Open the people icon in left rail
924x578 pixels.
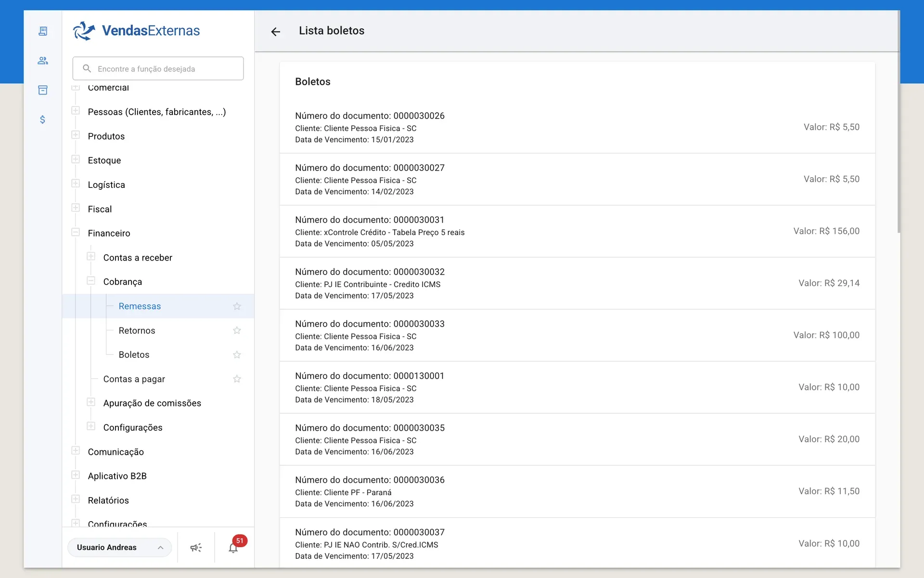coord(43,61)
